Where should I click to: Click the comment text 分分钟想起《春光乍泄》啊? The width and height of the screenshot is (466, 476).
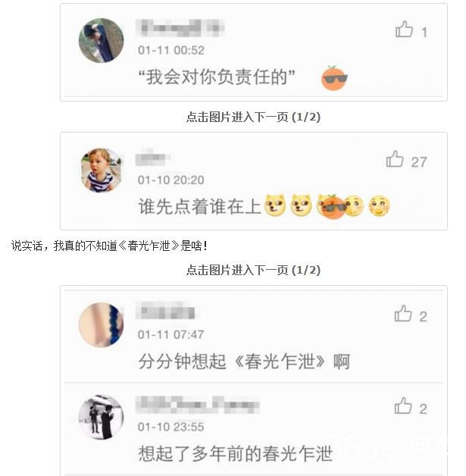(x=244, y=362)
